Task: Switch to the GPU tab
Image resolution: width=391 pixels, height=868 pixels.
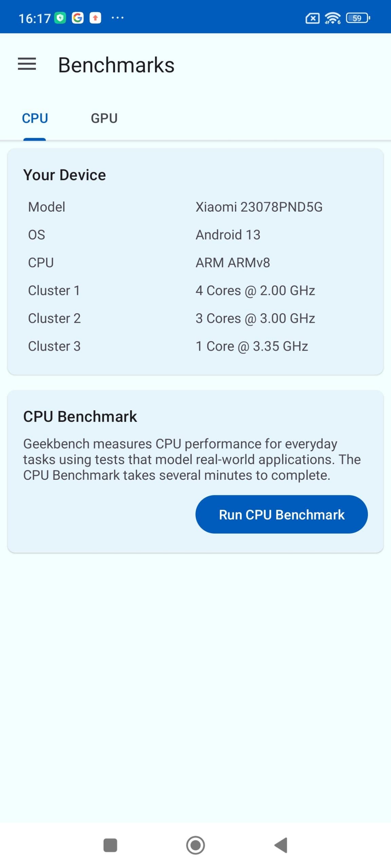Action: coord(104,118)
